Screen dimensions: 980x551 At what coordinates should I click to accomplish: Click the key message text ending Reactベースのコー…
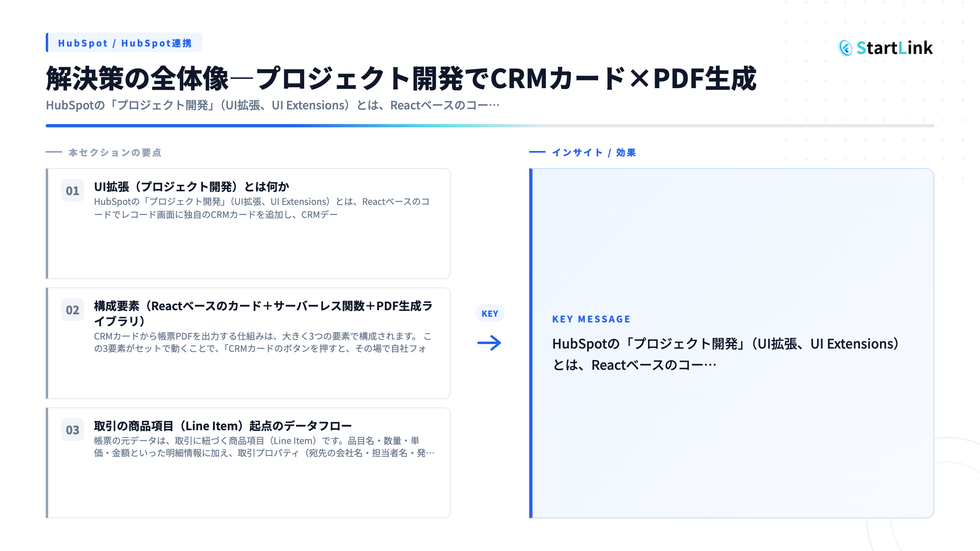click(726, 354)
